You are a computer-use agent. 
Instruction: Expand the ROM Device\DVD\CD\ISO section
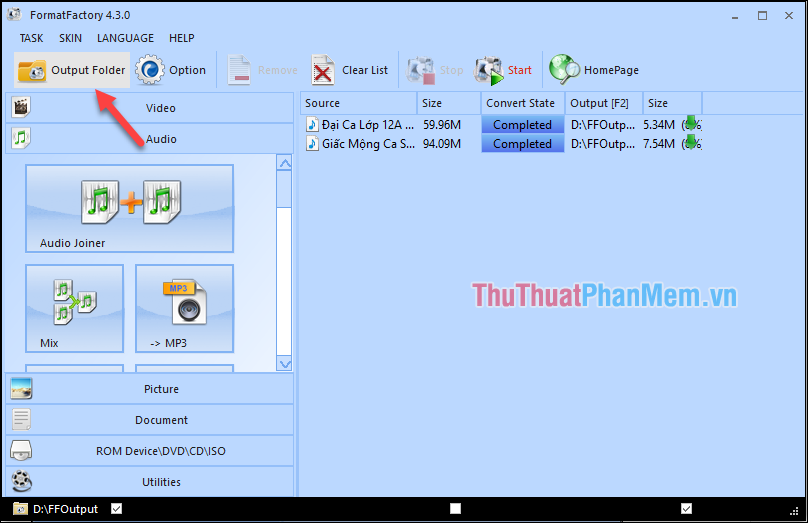click(x=150, y=451)
